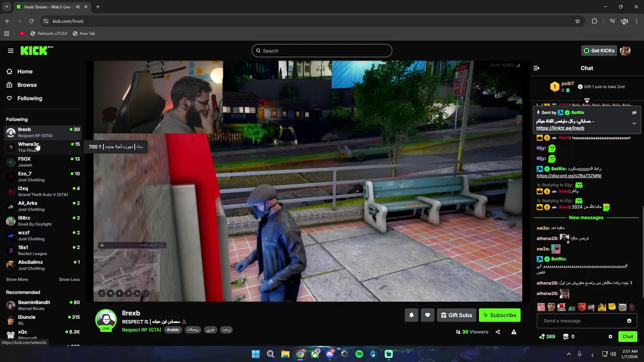Open Xbox app from taskbar
Screen dimensions: 644x362
(315, 354)
